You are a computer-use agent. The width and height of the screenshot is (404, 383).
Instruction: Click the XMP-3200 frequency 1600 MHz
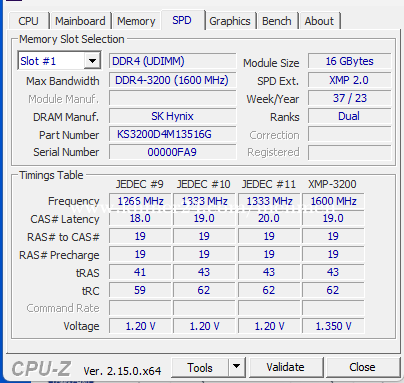coord(333,201)
